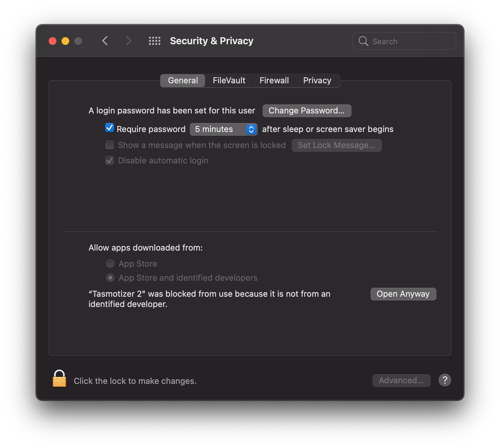Toggle Disable automatic login checkbox
Image resolution: width=500 pixels, height=448 pixels.
(x=110, y=161)
